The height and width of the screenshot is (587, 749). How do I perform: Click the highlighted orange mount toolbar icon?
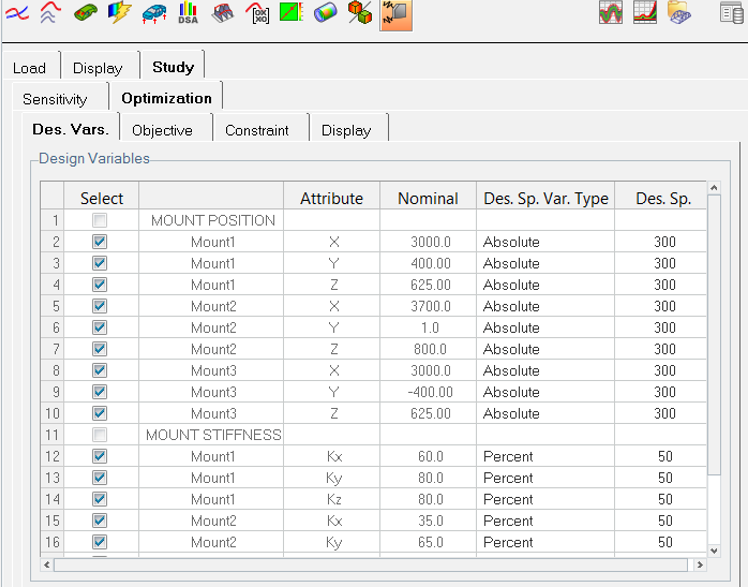(x=396, y=13)
